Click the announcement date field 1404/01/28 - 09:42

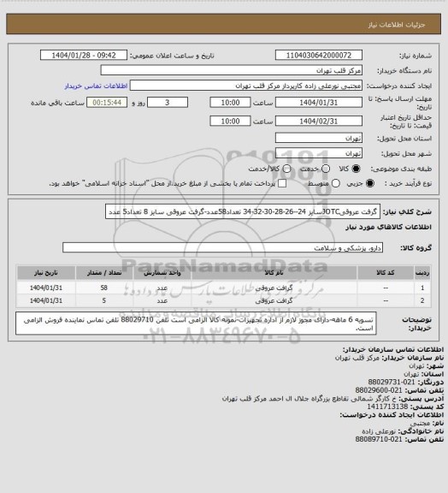[x=84, y=55]
